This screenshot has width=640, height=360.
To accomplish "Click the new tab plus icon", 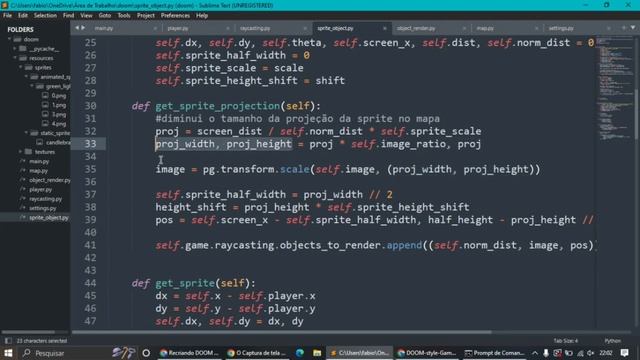I will click(x=624, y=28).
